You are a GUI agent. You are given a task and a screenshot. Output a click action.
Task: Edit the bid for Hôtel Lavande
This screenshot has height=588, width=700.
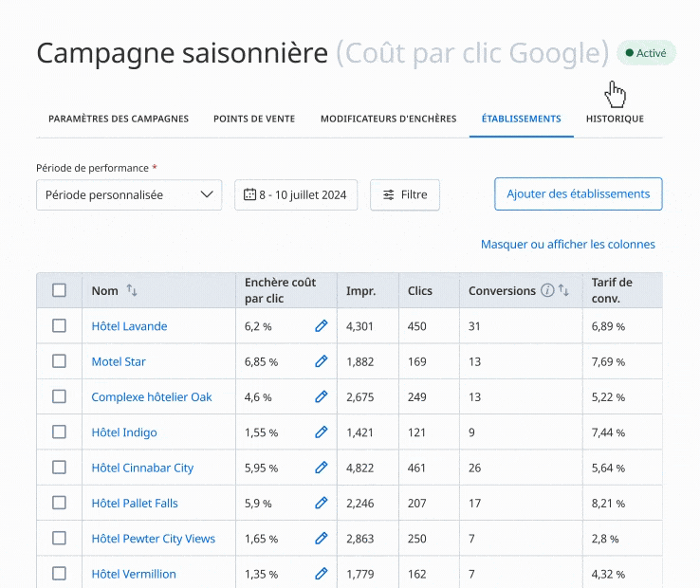[x=321, y=326]
